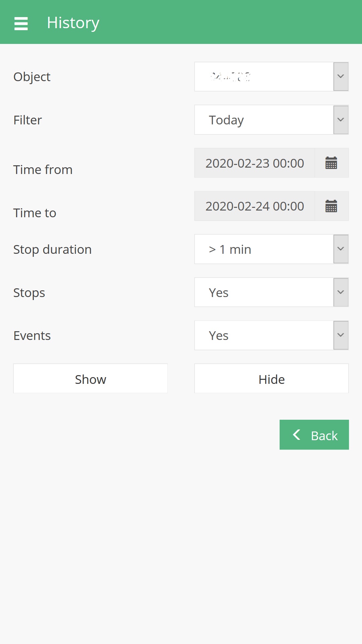Image resolution: width=362 pixels, height=644 pixels.
Task: Select the Today filter combo box
Action: [264, 120]
